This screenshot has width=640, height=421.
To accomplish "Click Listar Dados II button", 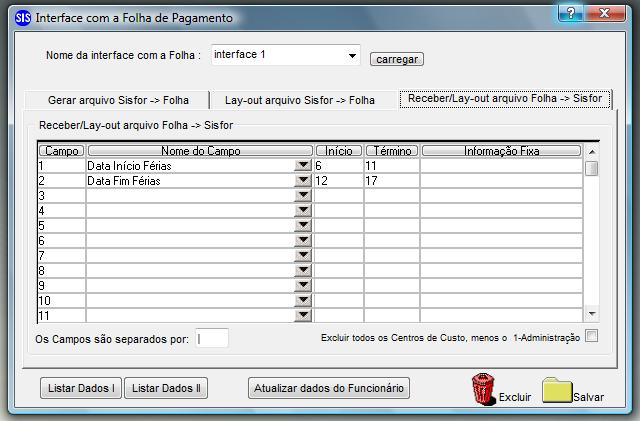I will (166, 388).
